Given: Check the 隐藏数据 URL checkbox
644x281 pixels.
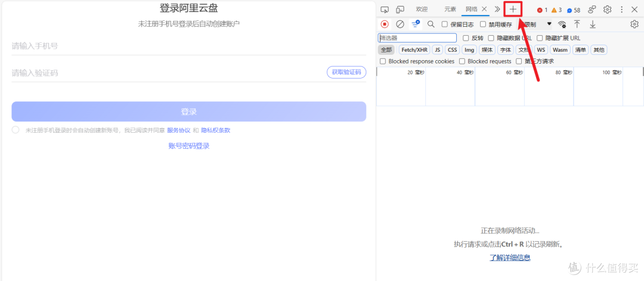Looking at the screenshot, I should click(491, 38).
